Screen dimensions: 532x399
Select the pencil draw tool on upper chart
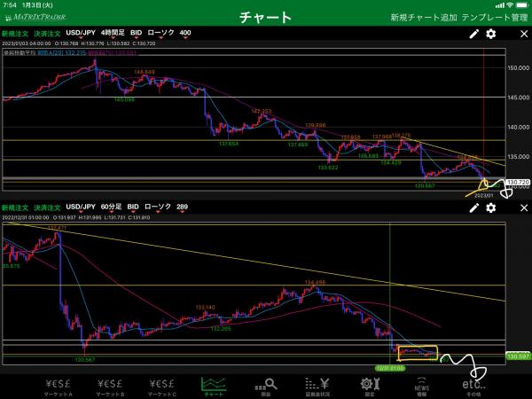tap(474, 34)
